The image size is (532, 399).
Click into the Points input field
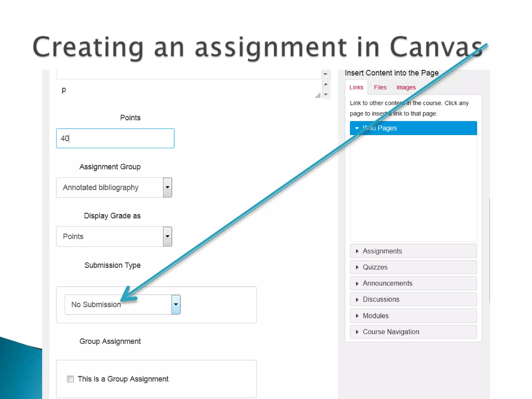(x=115, y=138)
